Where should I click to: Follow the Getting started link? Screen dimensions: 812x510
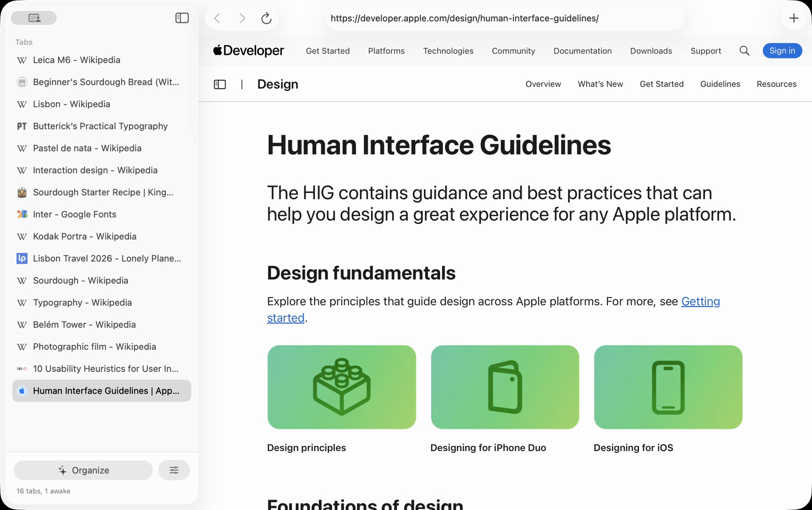(x=700, y=301)
